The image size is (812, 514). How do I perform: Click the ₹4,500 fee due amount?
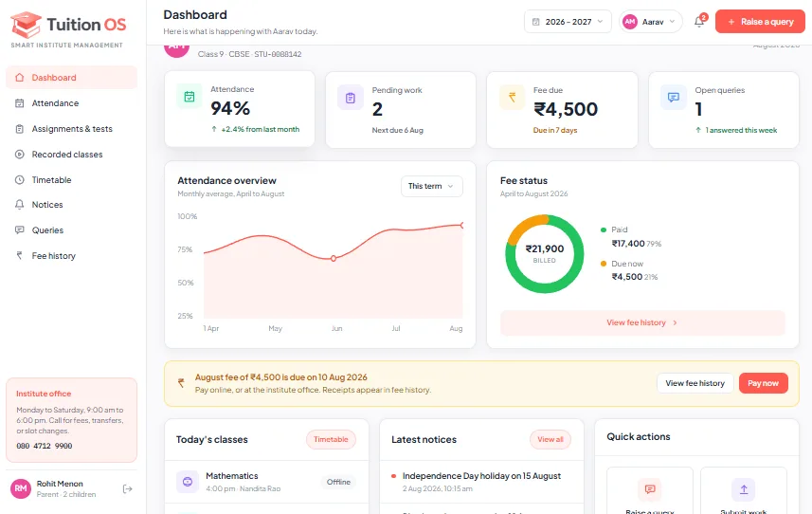click(566, 109)
